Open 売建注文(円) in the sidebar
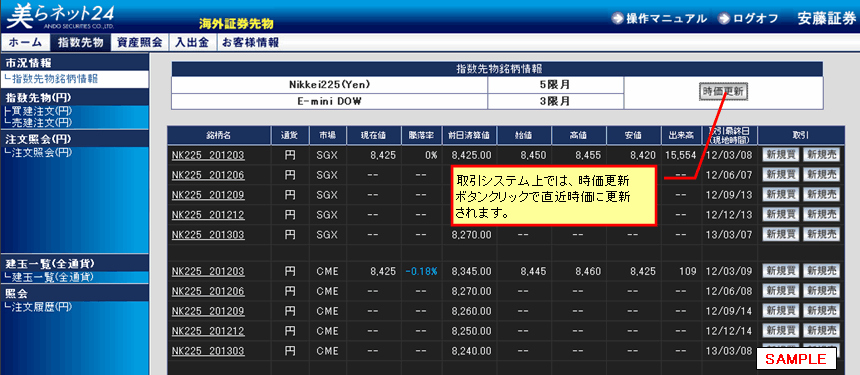 38,122
